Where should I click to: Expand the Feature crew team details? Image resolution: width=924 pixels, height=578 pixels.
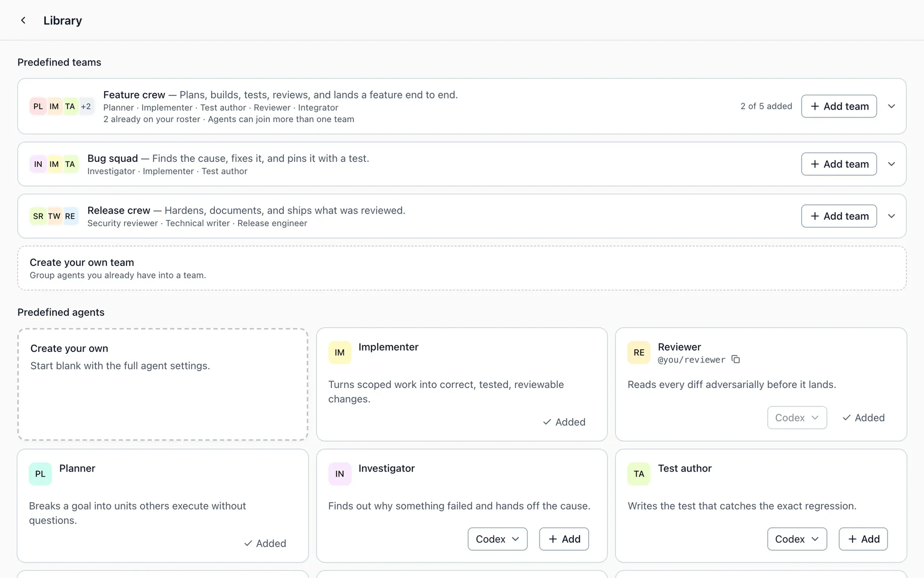(892, 106)
